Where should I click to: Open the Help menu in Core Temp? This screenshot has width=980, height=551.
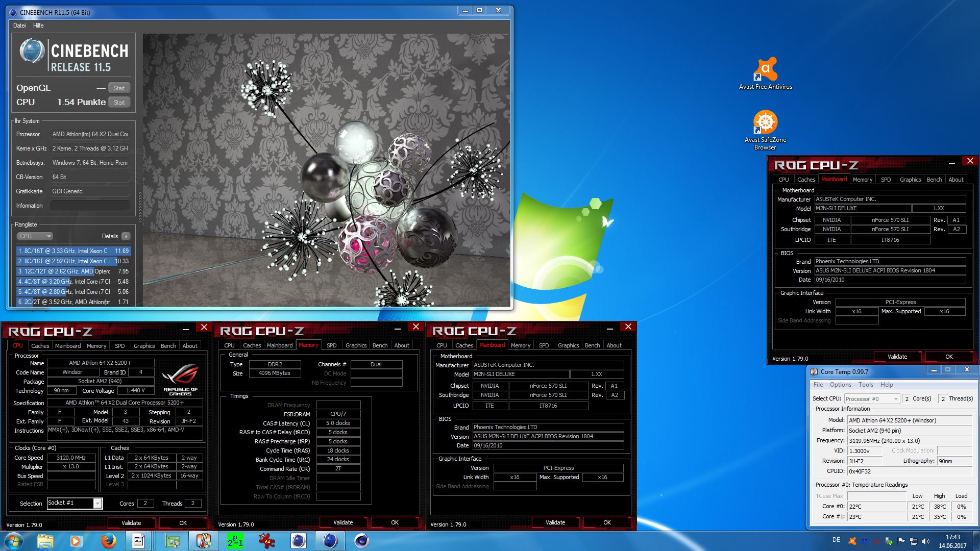(887, 385)
